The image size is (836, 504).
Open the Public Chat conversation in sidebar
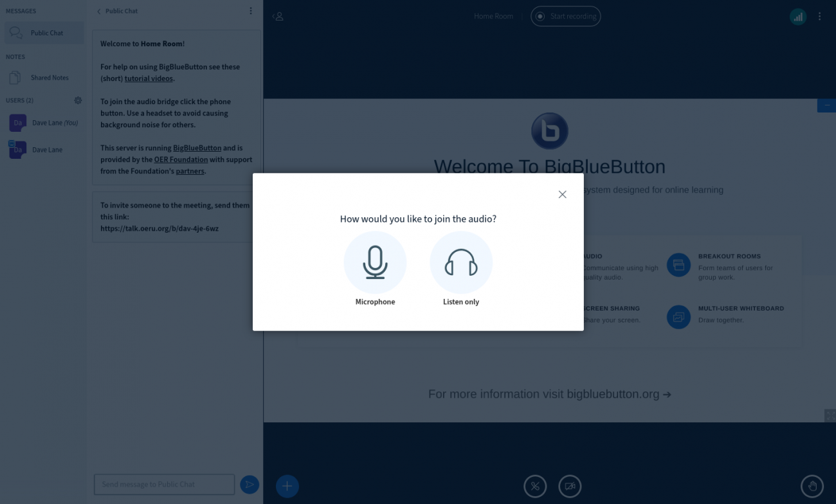[x=44, y=33]
